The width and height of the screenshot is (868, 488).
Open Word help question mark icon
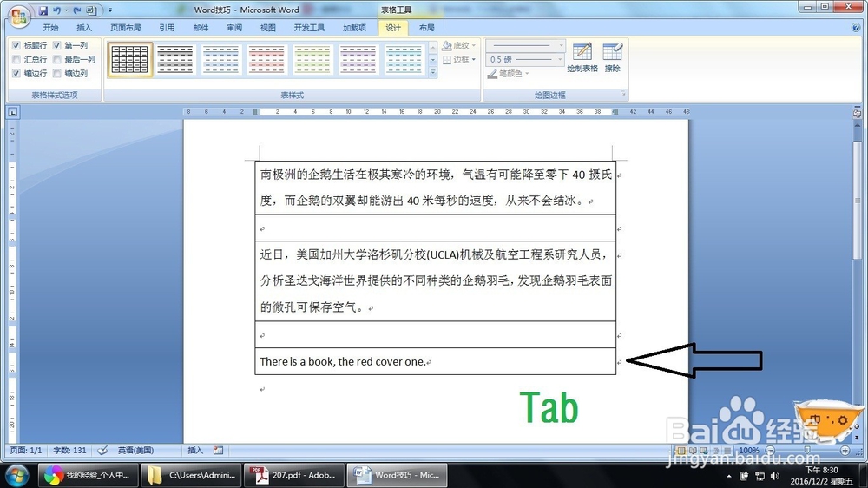click(x=857, y=28)
